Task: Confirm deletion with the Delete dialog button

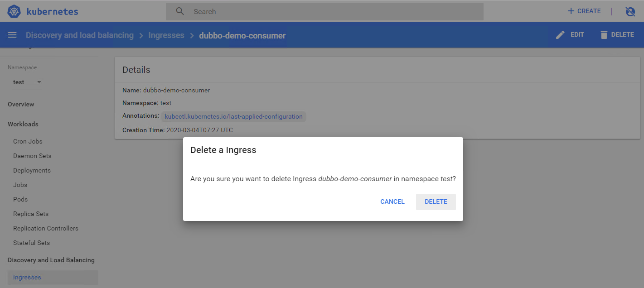Action: pos(436,202)
